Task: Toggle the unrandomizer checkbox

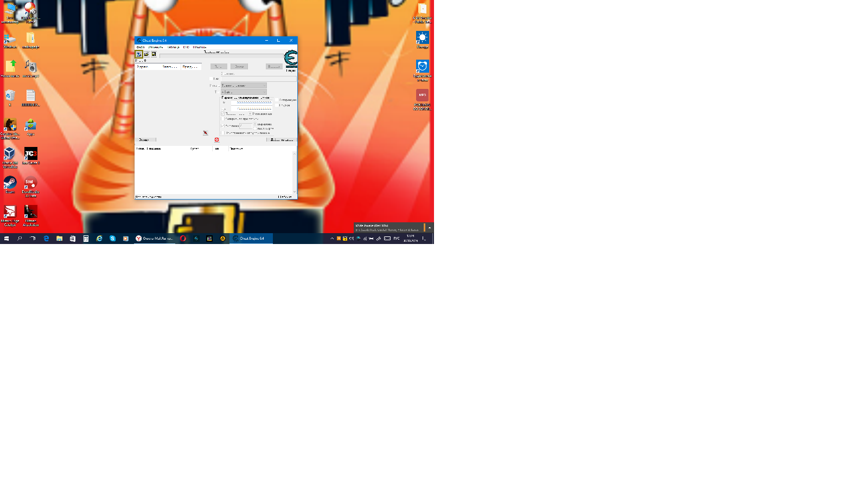Action: tap(277, 100)
